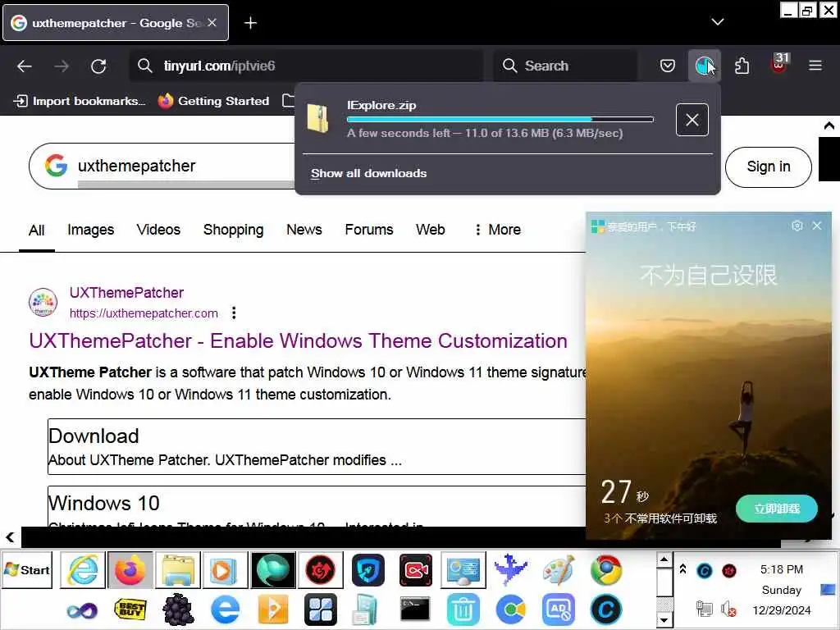
Task: Click the Google search field with uxthemepatcher
Action: [161, 166]
